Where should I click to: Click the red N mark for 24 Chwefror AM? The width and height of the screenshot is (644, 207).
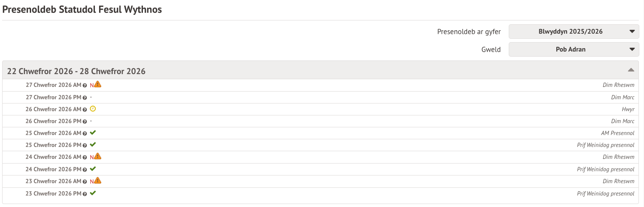tap(91, 157)
